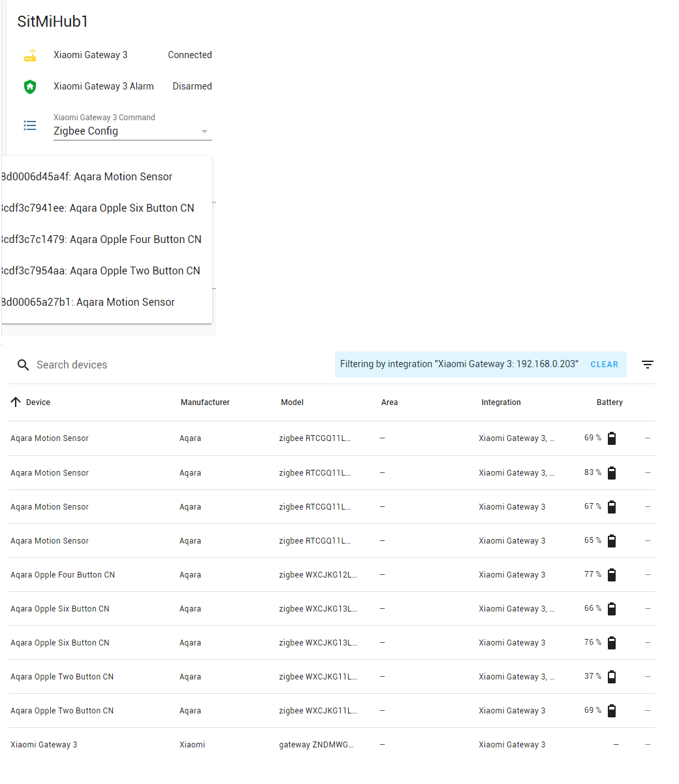Click battery icon in Motion Sensor 69 % row
The height and width of the screenshot is (784, 679).
tap(612, 438)
